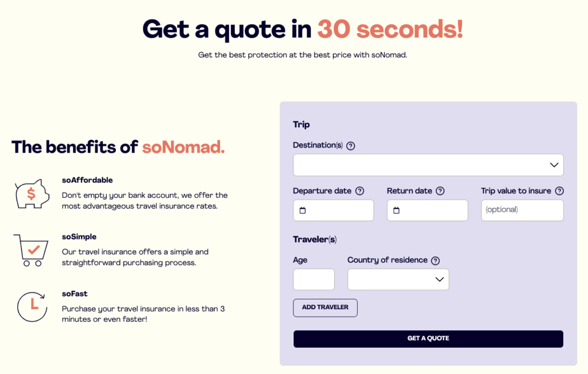This screenshot has width=588, height=374.
Task: Submit with the Get a Quote button
Action: click(428, 338)
